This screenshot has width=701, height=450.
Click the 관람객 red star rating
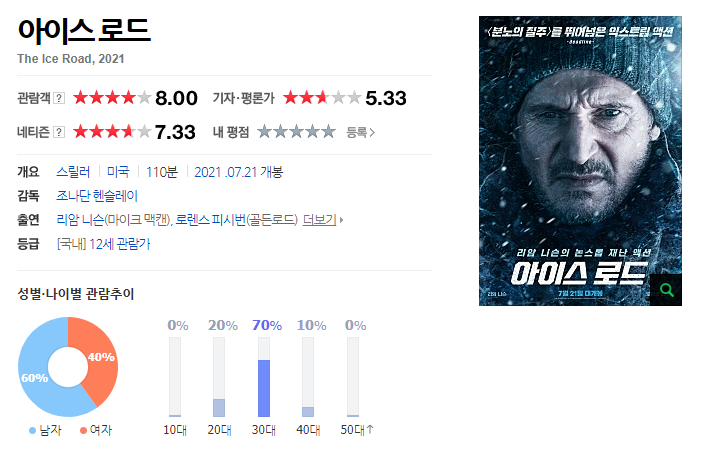pyautogui.click(x=112, y=97)
